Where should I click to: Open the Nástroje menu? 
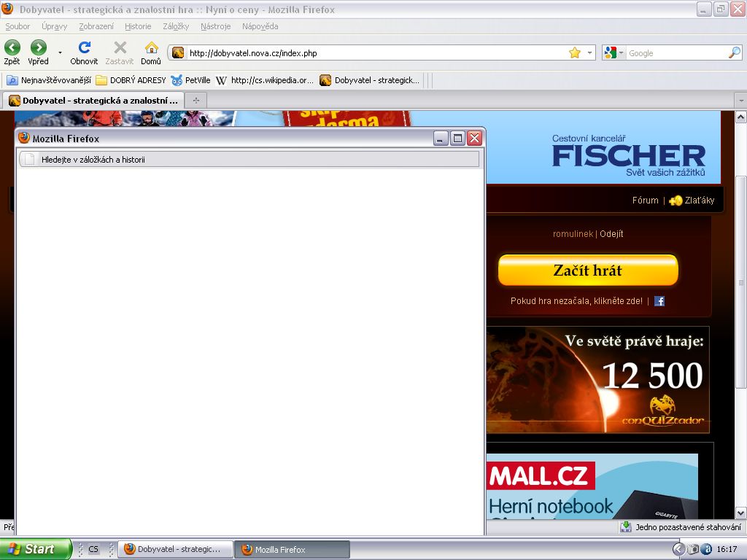(x=216, y=27)
